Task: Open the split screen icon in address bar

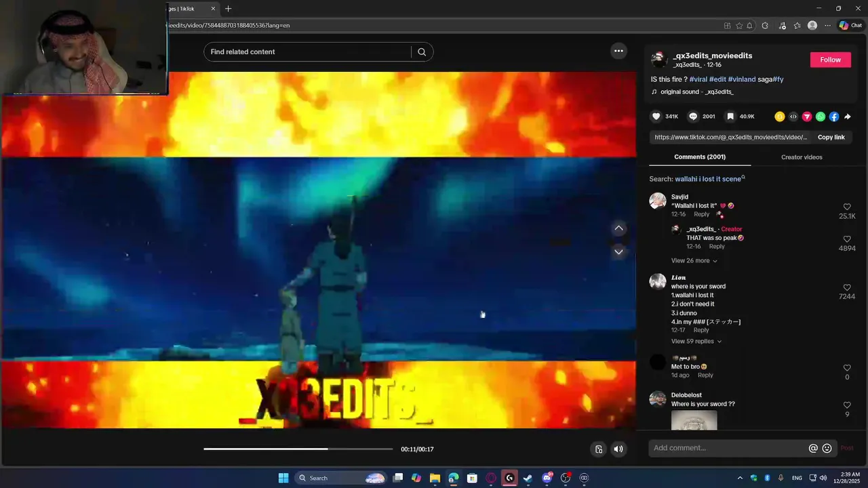Action: (728, 26)
